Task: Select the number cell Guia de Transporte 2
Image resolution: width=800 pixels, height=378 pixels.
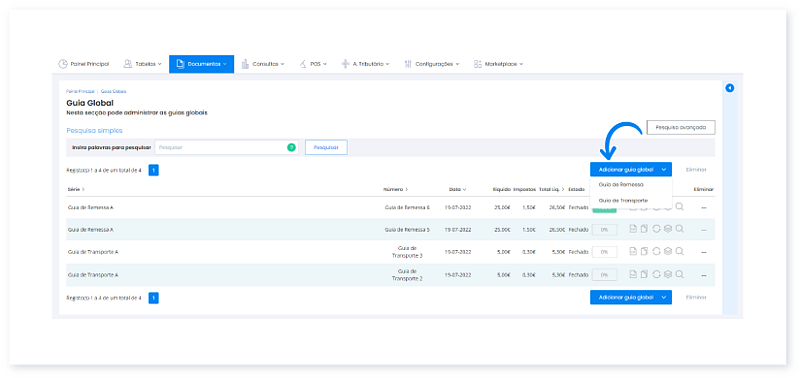Action: pyautogui.click(x=407, y=274)
